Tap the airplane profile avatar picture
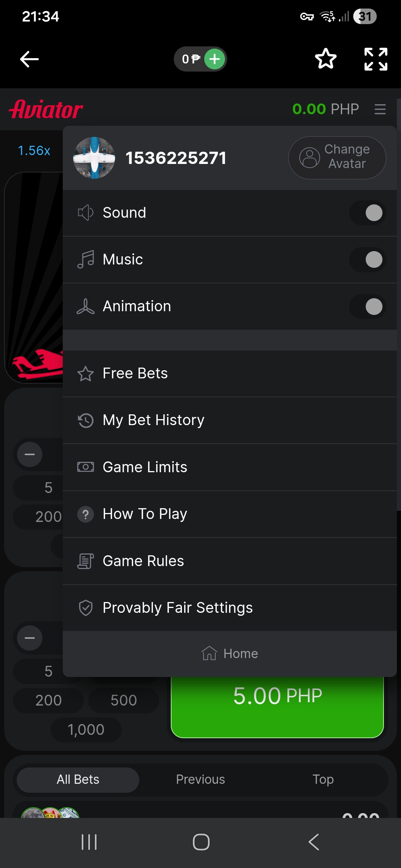401x868 pixels. 94,158
